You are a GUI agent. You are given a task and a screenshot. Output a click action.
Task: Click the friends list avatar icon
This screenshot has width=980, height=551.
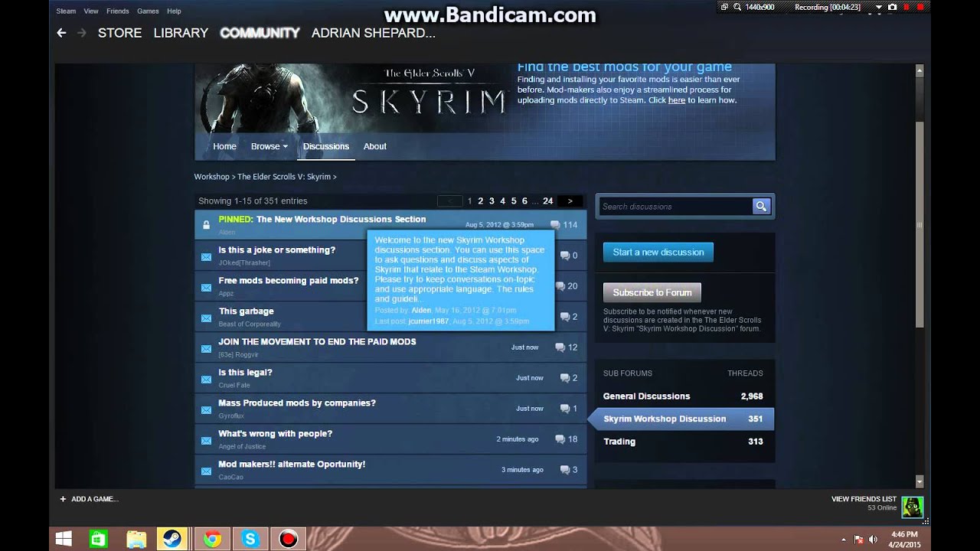pos(912,507)
